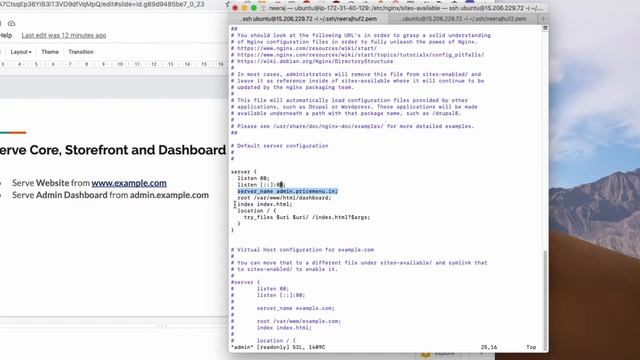Add a new Terminal tab with plus button
This screenshot has width=640, height=360.
pyautogui.click(x=543, y=19)
